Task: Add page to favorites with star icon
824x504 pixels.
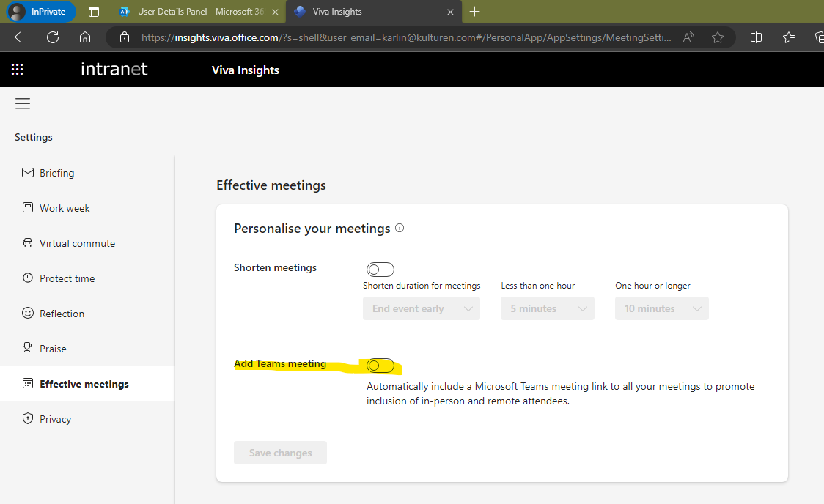Action: pyautogui.click(x=717, y=37)
